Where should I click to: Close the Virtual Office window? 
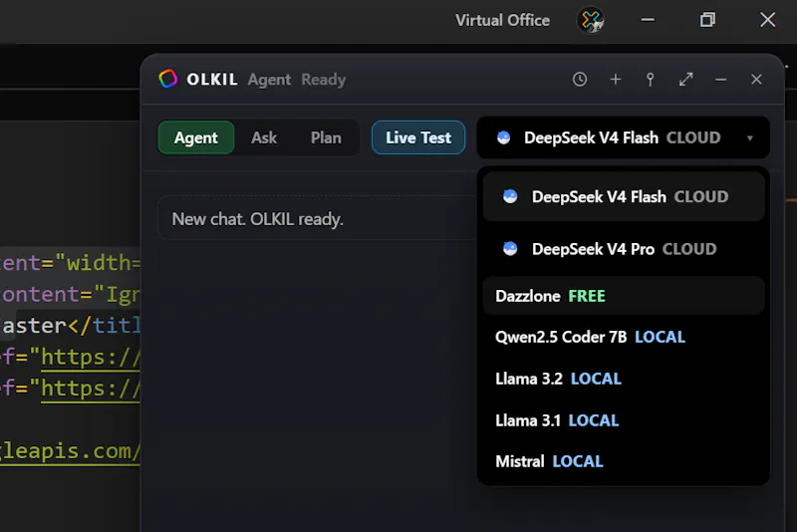[x=767, y=20]
